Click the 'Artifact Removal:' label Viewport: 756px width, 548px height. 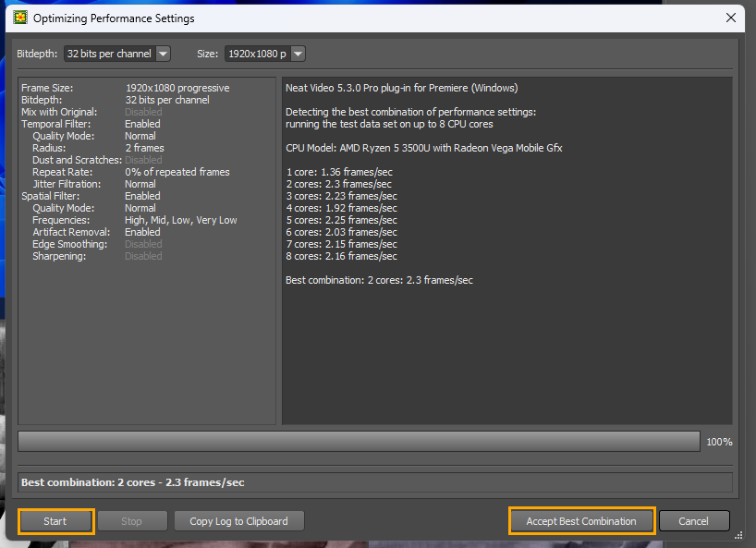[71, 232]
